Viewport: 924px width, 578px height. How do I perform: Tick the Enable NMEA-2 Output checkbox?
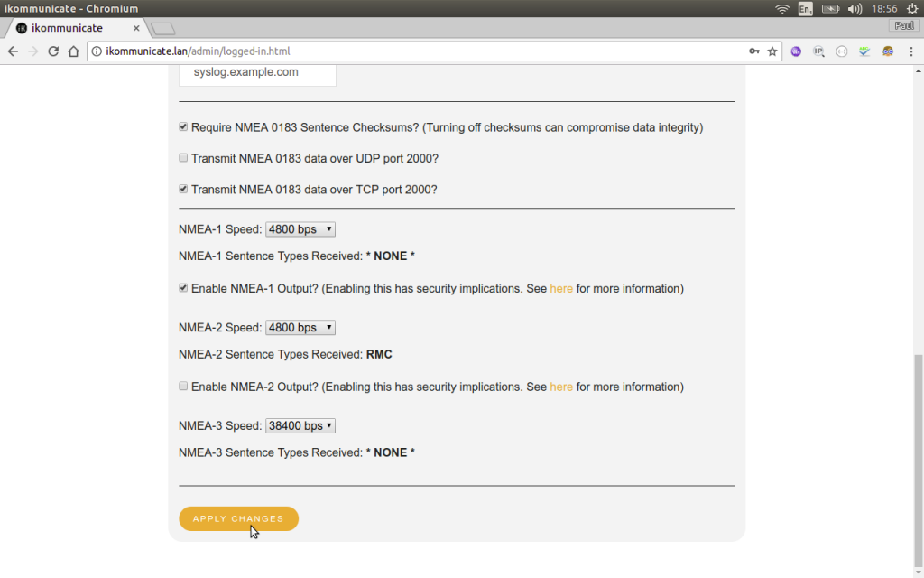pyautogui.click(x=183, y=387)
